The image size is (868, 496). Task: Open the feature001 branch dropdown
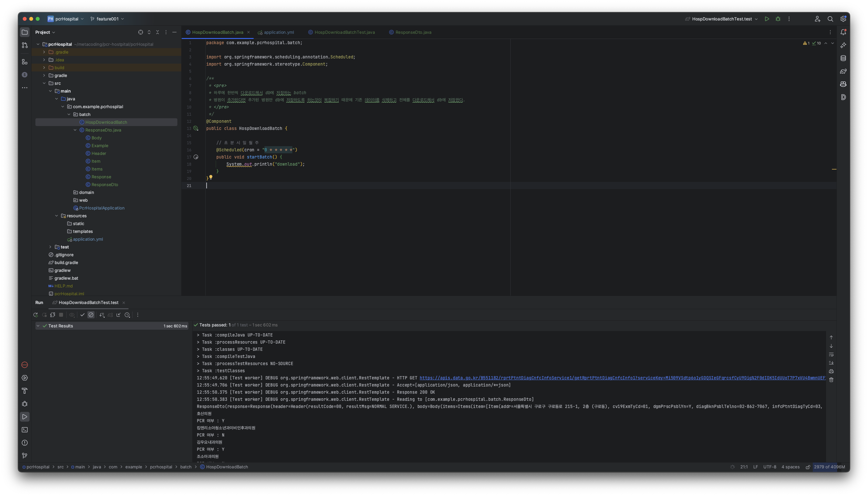[x=107, y=19]
